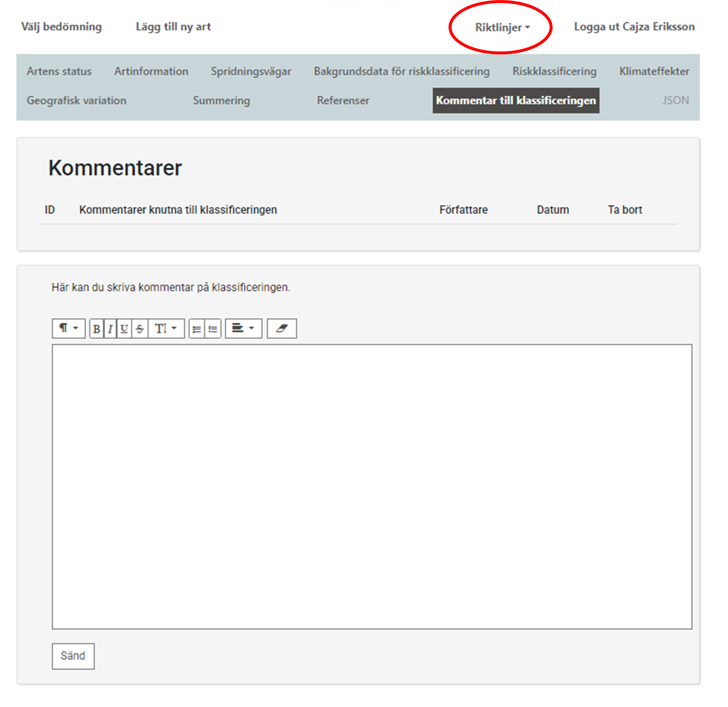The image size is (728, 707).
Task: Open Bakgrundsdata för riskklassificering tab
Action: [402, 71]
